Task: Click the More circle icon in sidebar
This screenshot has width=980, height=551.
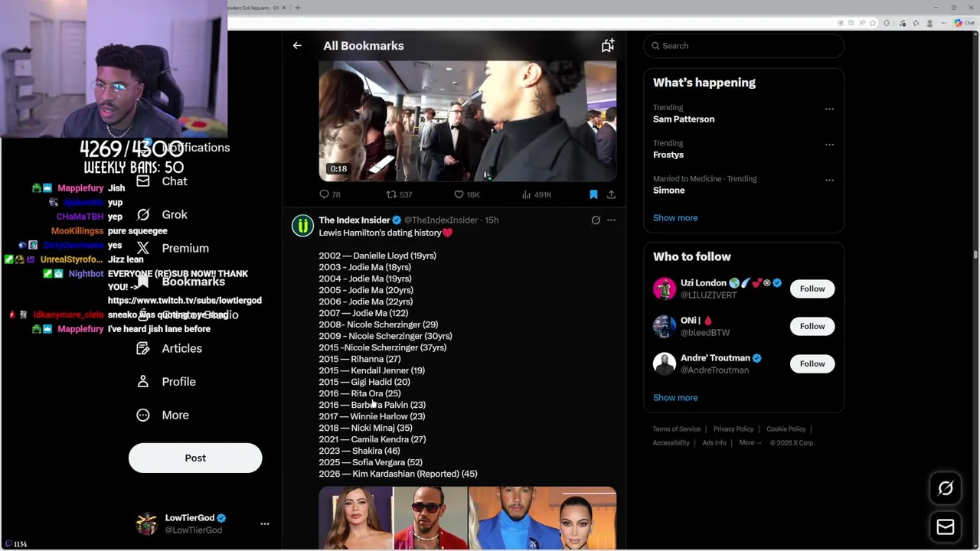Action: click(x=142, y=415)
